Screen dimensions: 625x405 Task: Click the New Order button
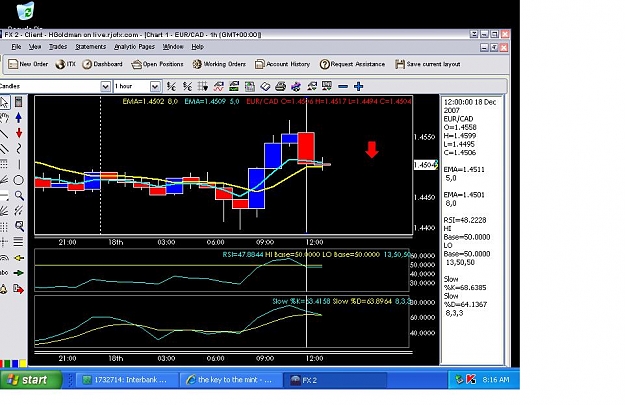(x=28, y=64)
